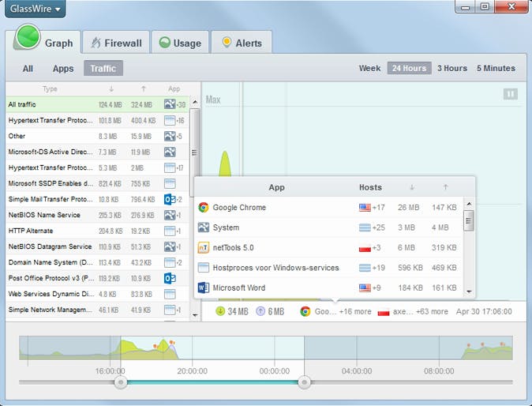Click Google Chrome icon in popup
The image size is (532, 406).
pyautogui.click(x=203, y=208)
